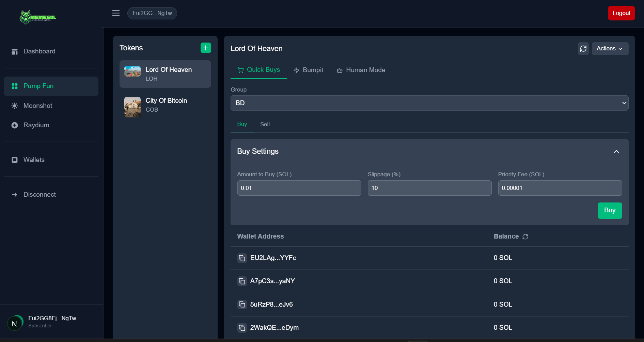Switch to Bumpit tab
644x342 pixels.
308,70
